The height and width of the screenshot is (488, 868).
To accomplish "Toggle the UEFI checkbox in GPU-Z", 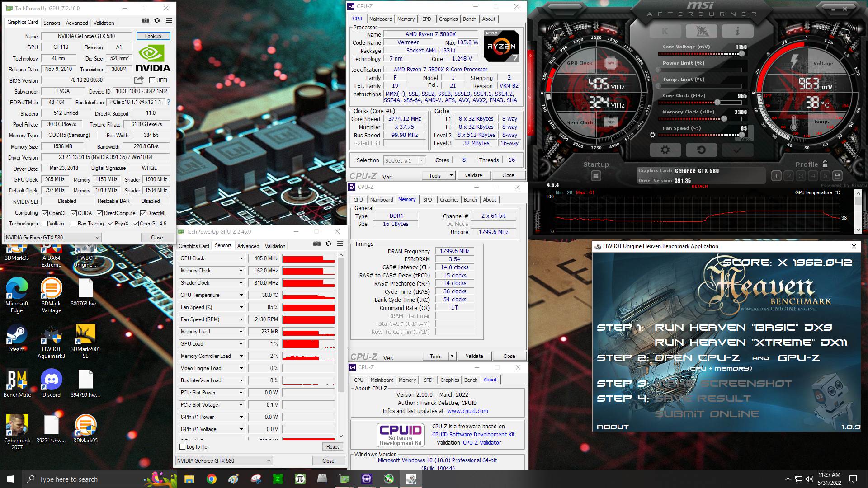I will (x=152, y=80).
